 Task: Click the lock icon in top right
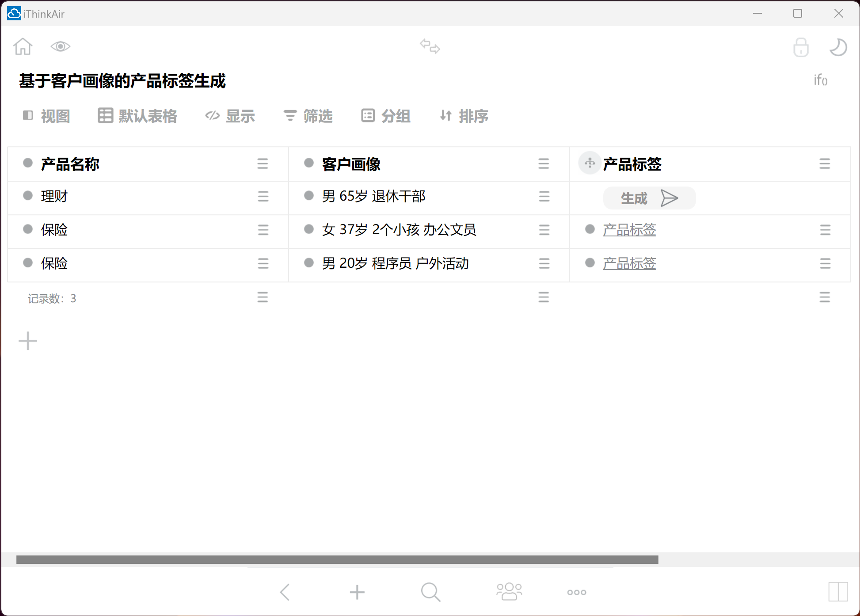point(800,47)
